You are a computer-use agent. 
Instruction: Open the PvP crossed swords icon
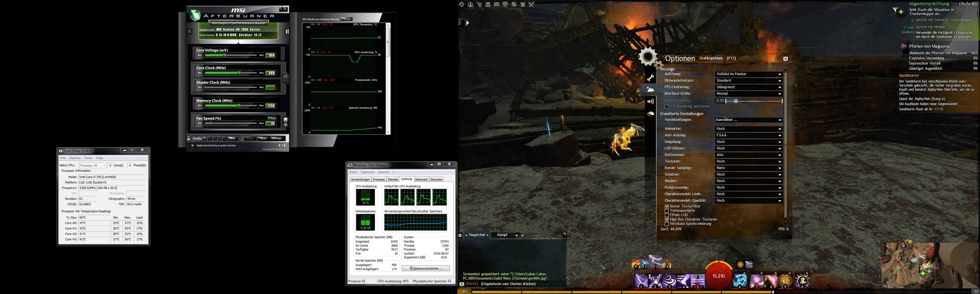tap(532, 4)
